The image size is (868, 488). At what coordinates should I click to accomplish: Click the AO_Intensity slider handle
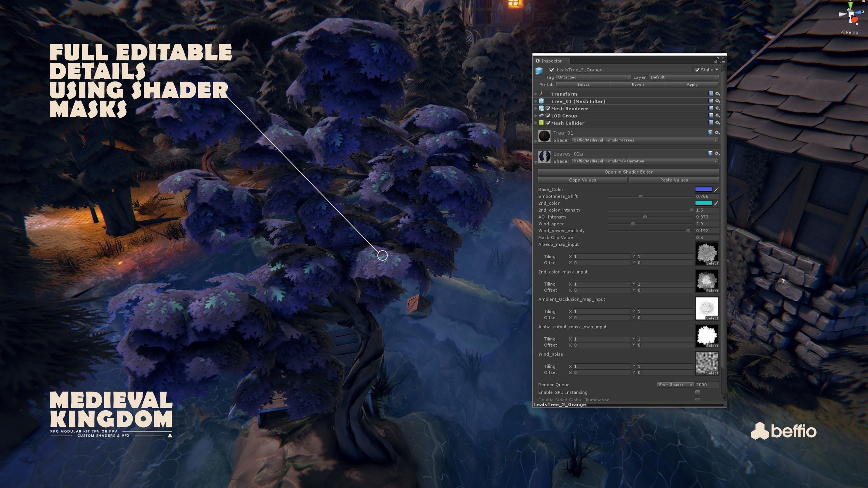click(x=645, y=217)
